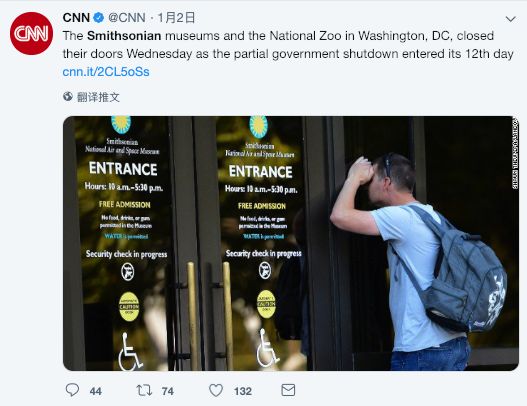Expand the tweet options chevron menu
The height and width of the screenshot is (406, 527).
tap(511, 19)
